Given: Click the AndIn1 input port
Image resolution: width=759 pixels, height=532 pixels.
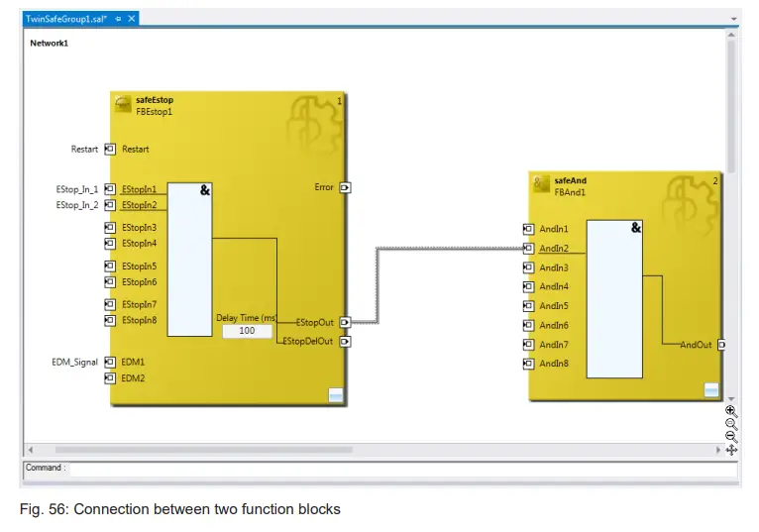Looking at the screenshot, I should [528, 229].
